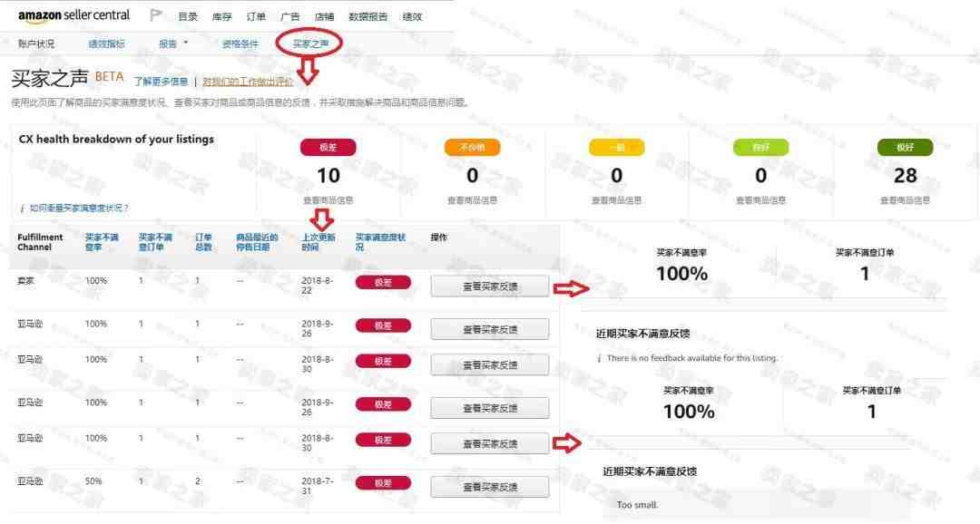The height and width of the screenshot is (524, 980).
Task: Click the light green 良好 badge
Action: tap(761, 148)
